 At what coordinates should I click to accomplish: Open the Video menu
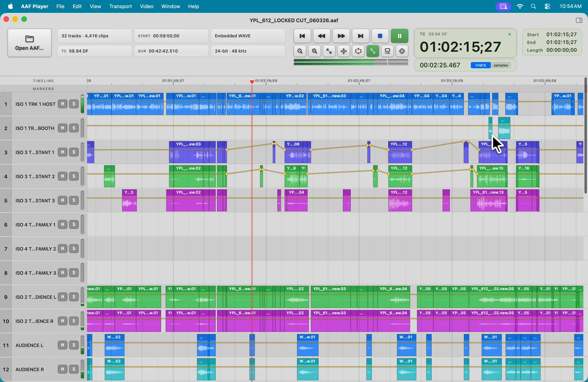point(147,6)
